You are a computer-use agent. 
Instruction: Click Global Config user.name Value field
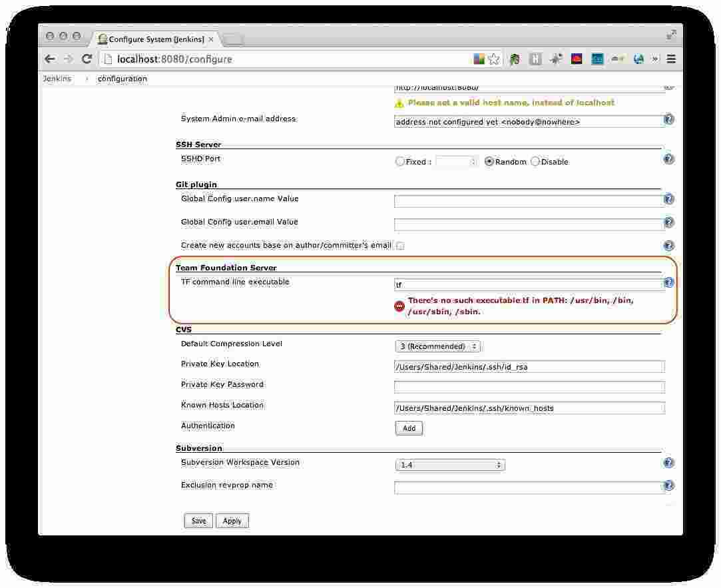coord(529,200)
